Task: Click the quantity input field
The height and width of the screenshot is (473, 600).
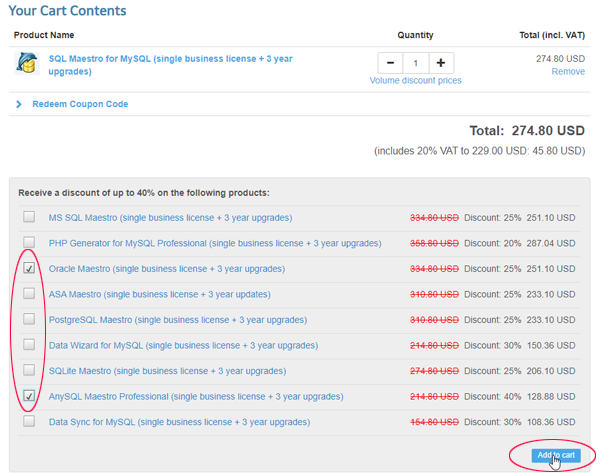Action: [416, 63]
